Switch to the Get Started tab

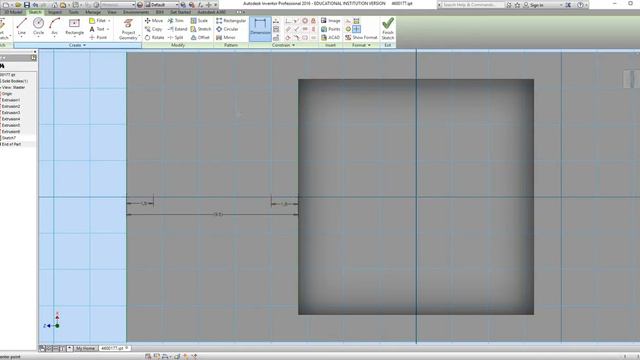(x=180, y=12)
